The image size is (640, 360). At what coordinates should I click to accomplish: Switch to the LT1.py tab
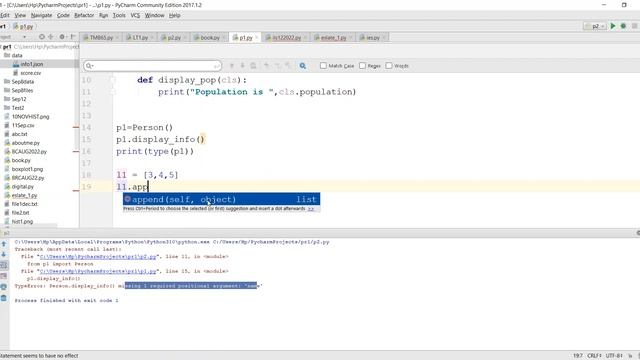[x=140, y=38]
